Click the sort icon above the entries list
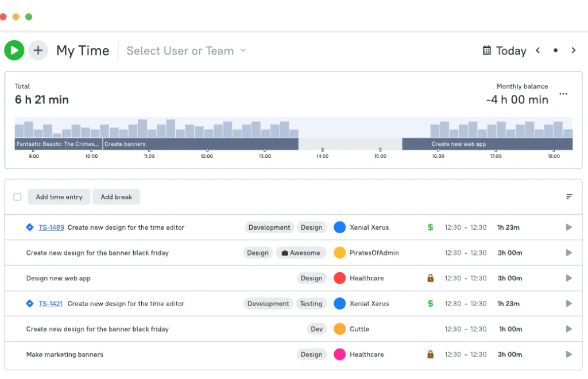This screenshot has width=588, height=379. (569, 197)
